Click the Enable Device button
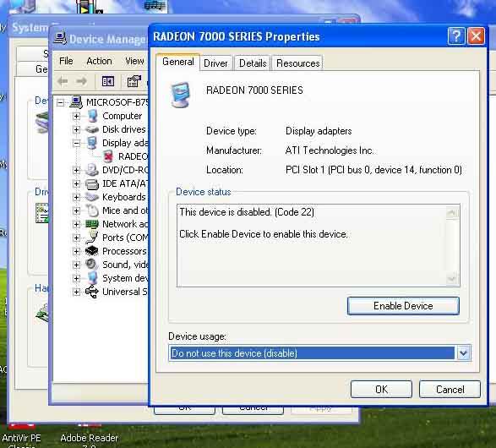 click(403, 306)
